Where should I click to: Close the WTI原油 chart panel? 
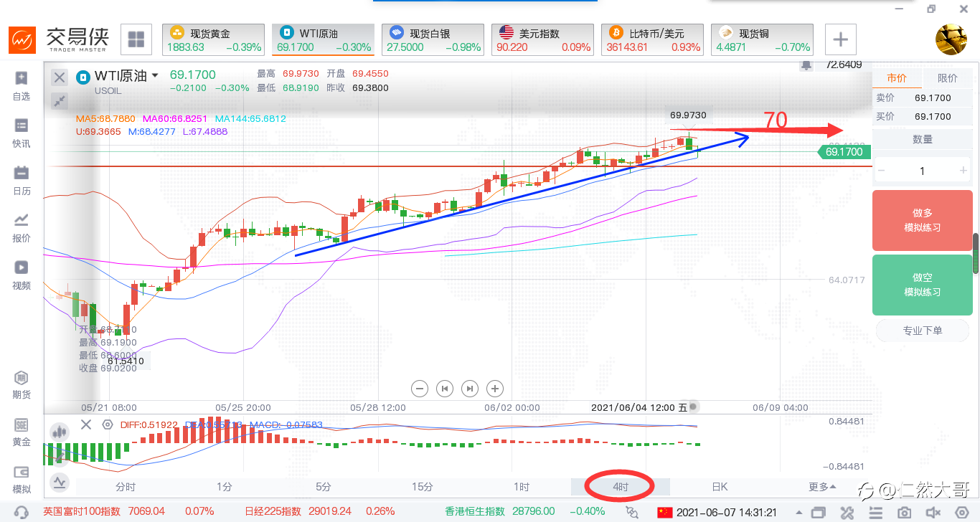click(x=60, y=77)
